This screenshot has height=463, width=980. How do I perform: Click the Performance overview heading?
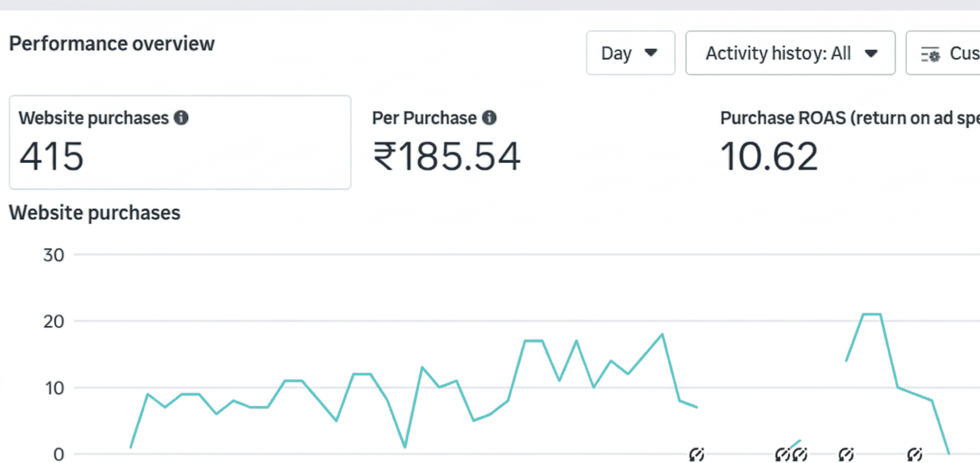(x=112, y=43)
